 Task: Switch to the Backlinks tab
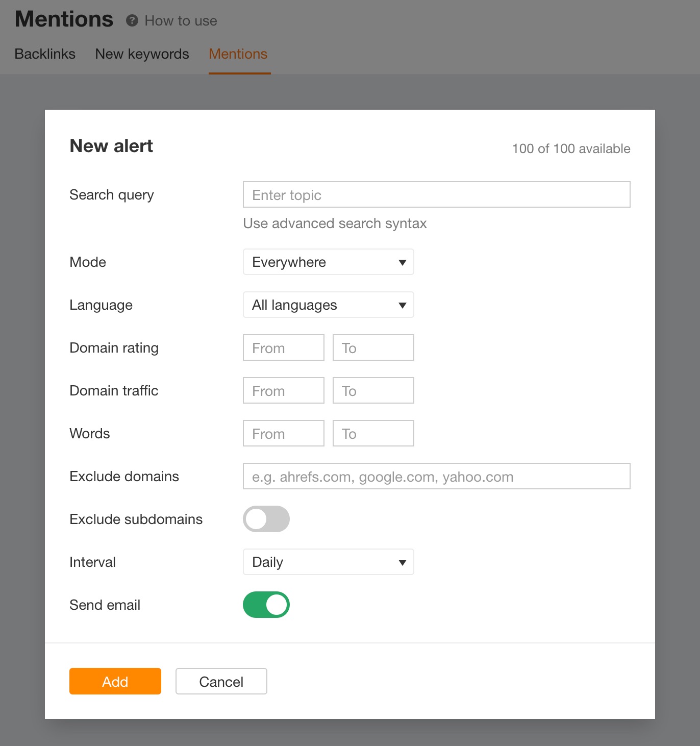pyautogui.click(x=45, y=54)
